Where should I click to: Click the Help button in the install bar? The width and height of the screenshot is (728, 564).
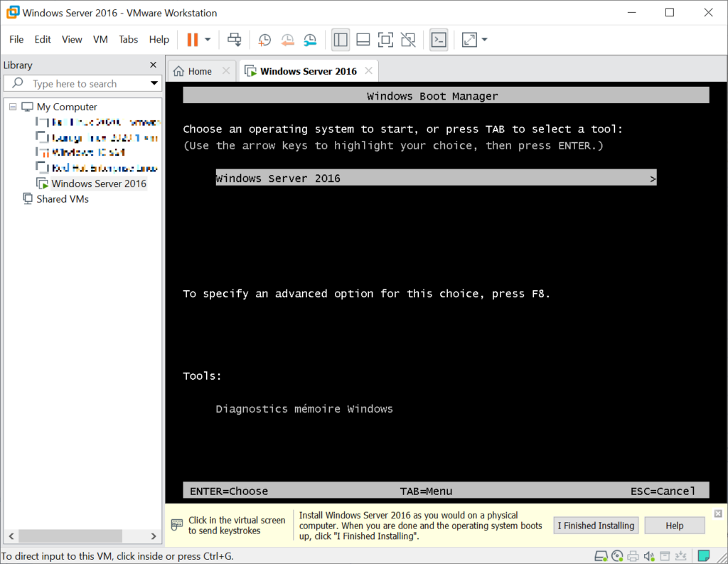(675, 526)
